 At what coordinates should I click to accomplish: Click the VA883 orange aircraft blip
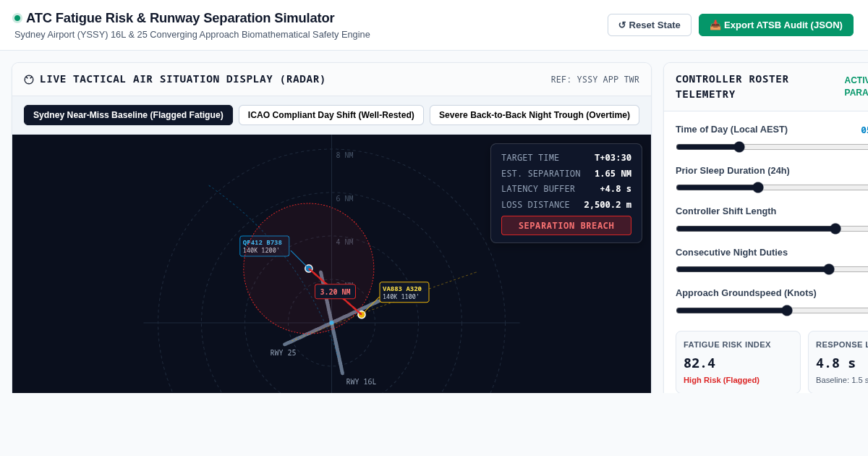coord(362,315)
